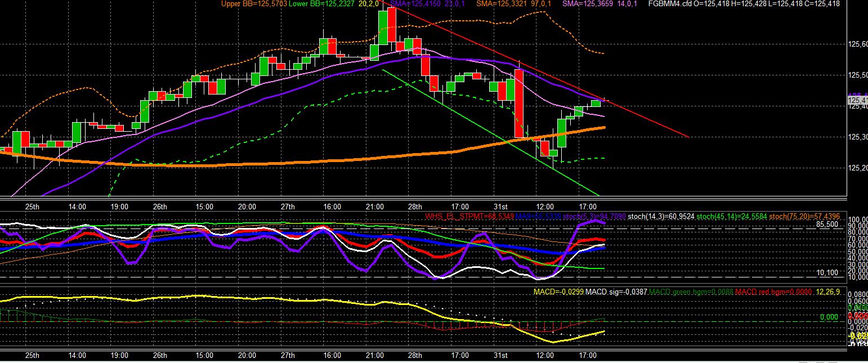Click 25th on the price chart time axis

33,207
